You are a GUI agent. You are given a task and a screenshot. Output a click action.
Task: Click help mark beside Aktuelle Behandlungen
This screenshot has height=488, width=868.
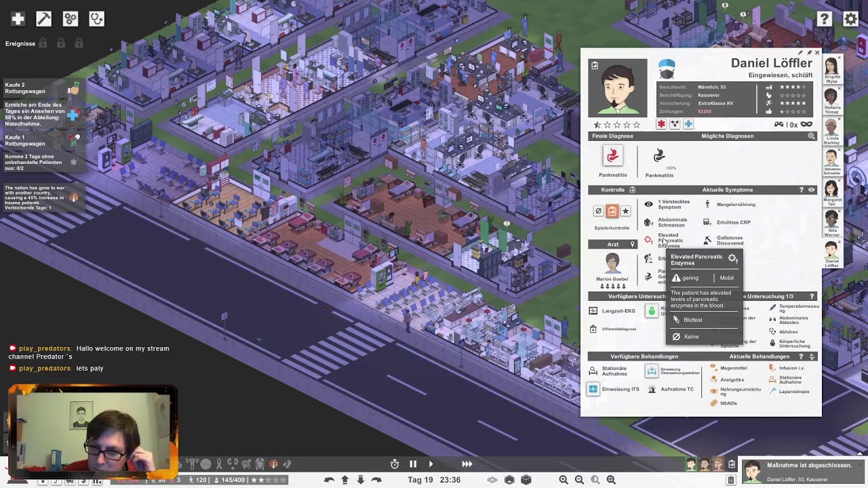click(802, 357)
